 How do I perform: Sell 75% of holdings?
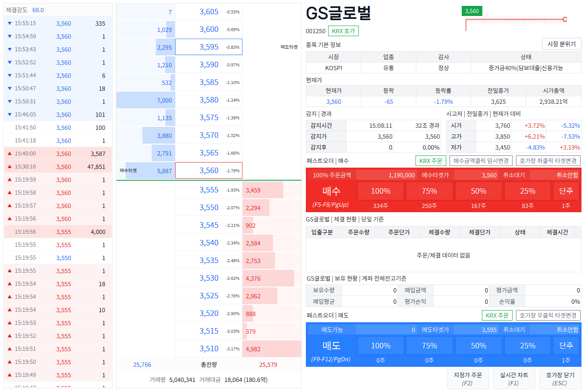tap(429, 345)
